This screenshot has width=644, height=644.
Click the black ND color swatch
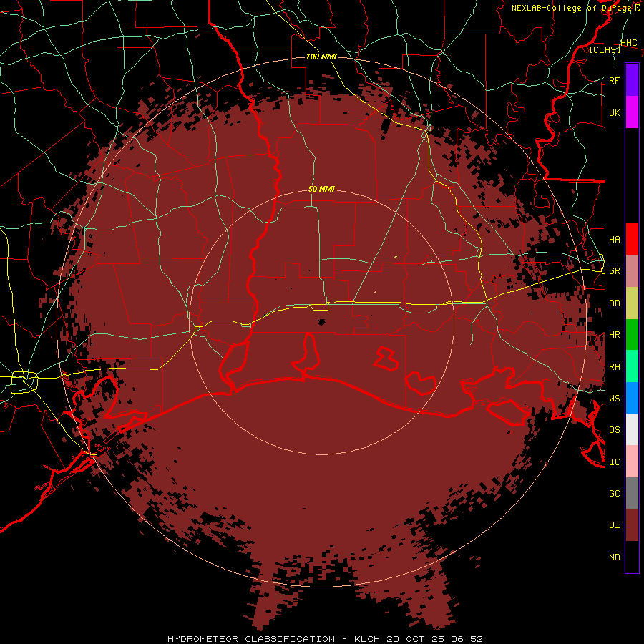[x=632, y=557]
